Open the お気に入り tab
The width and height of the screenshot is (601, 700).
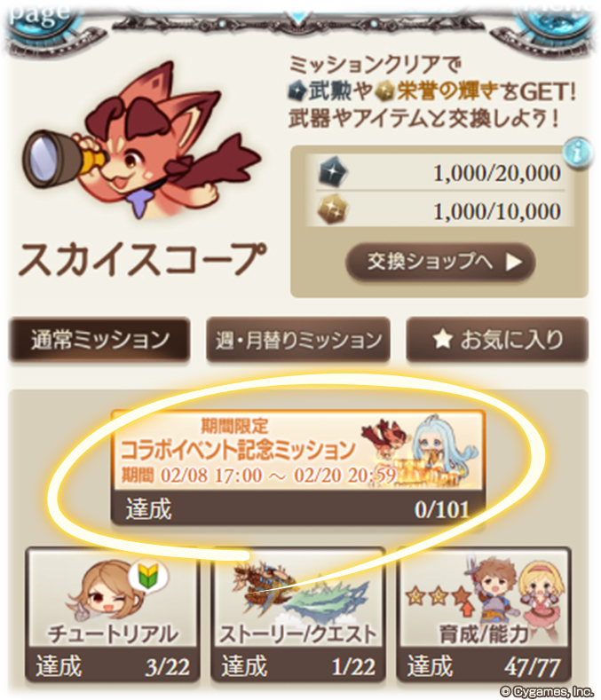tap(497, 340)
